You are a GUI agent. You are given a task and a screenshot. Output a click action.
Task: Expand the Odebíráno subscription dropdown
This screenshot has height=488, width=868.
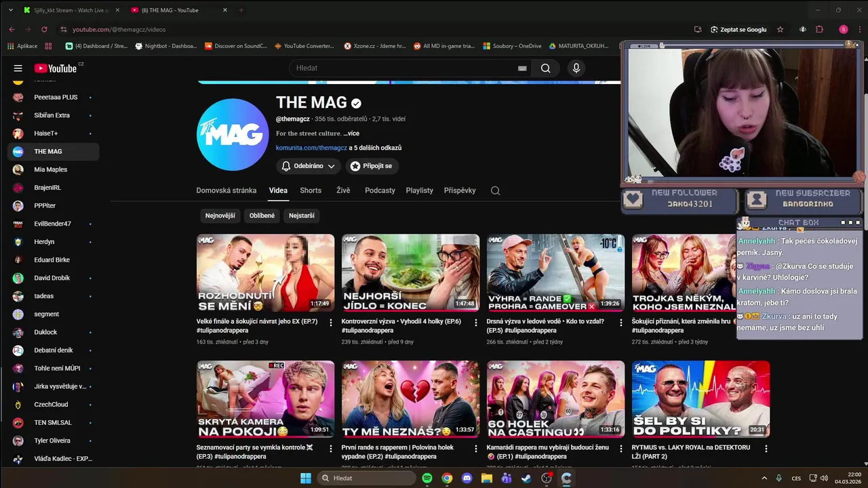(x=309, y=166)
